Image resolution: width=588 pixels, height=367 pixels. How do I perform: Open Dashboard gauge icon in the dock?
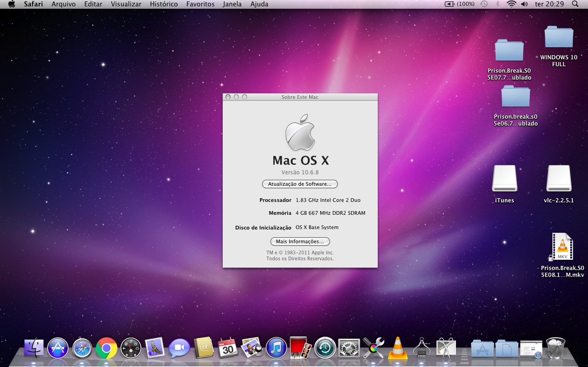point(131,348)
